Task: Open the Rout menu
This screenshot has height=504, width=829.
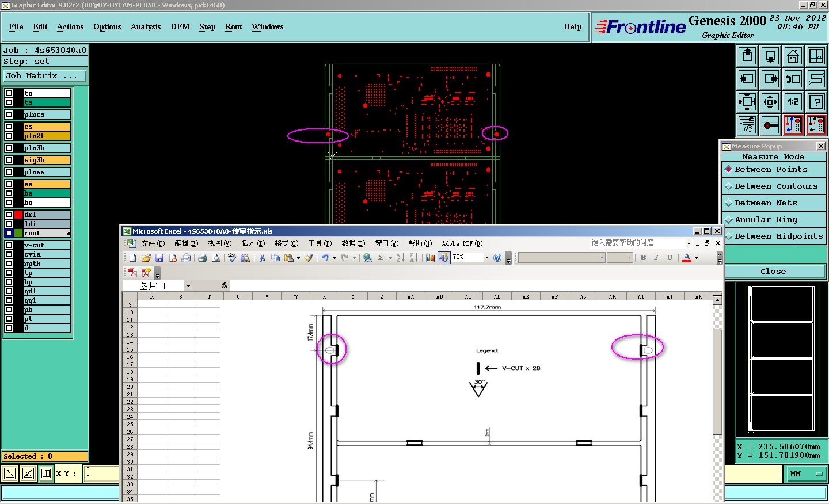Action: click(234, 26)
